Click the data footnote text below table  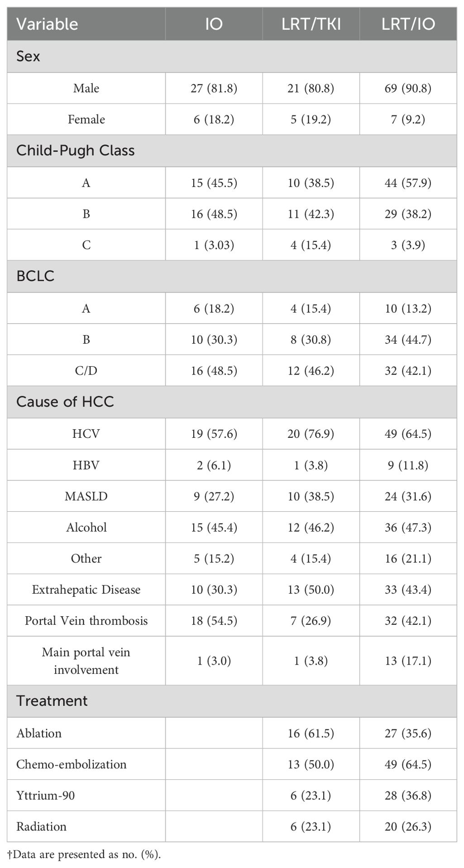click(84, 854)
